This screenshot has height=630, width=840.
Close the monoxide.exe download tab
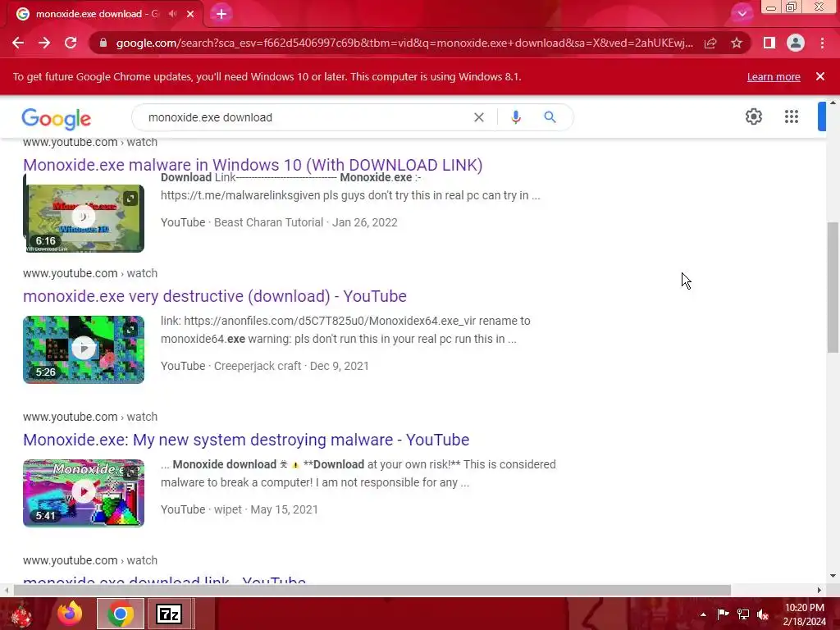190,14
